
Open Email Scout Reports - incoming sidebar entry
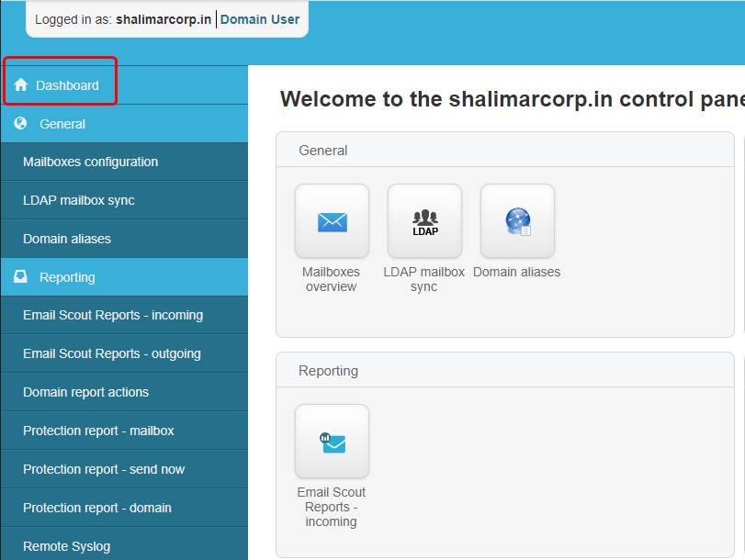pos(113,316)
